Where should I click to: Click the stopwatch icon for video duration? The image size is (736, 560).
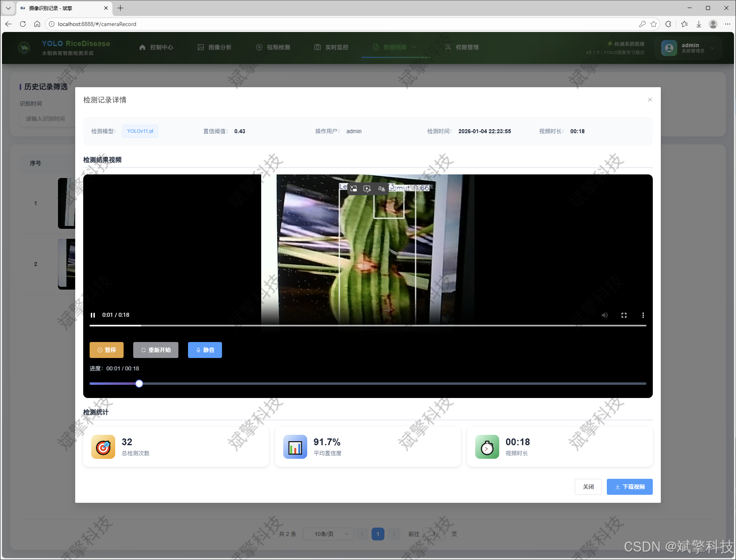tap(487, 447)
